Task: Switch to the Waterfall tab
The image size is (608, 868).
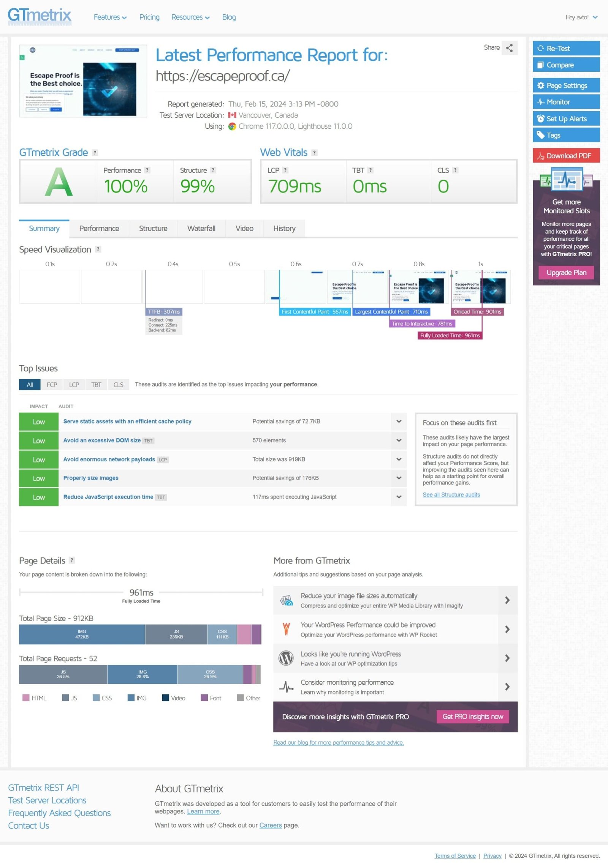Action: (201, 229)
